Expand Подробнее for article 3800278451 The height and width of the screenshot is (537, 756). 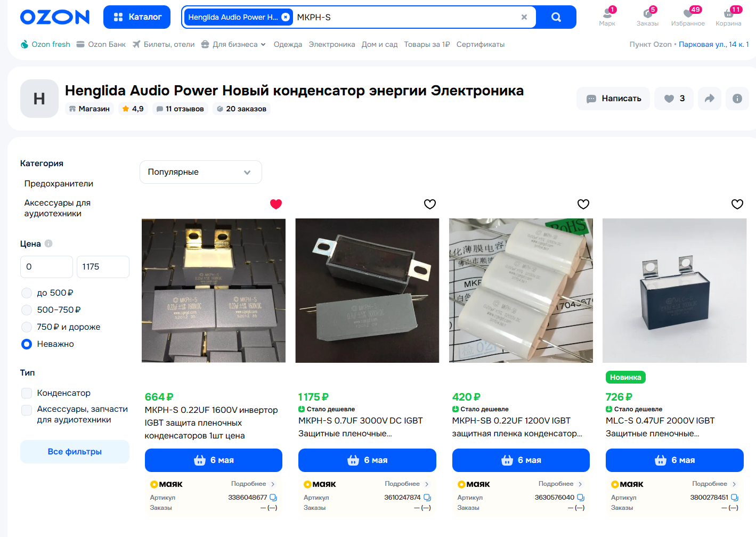714,484
